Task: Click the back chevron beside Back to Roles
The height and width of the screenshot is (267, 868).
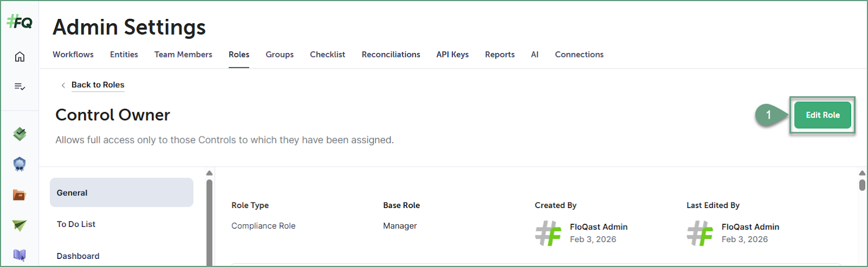Action: point(63,85)
